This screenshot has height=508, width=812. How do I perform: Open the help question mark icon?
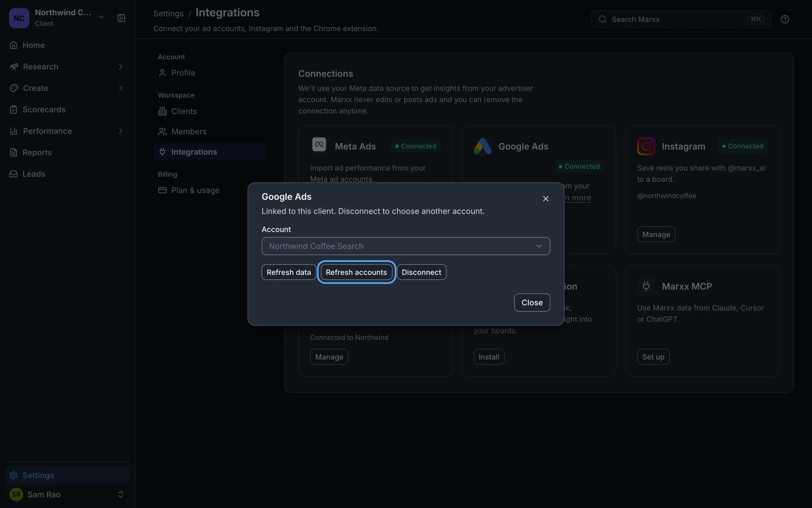785,19
